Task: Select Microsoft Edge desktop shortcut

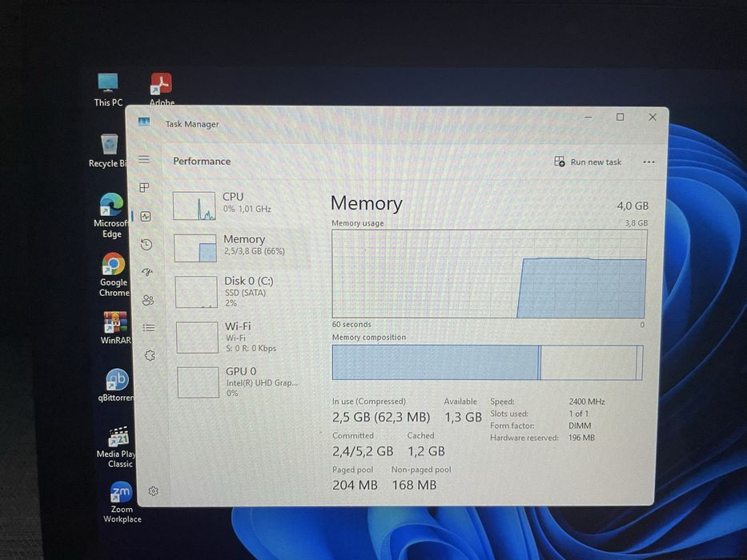Action: pos(111,215)
